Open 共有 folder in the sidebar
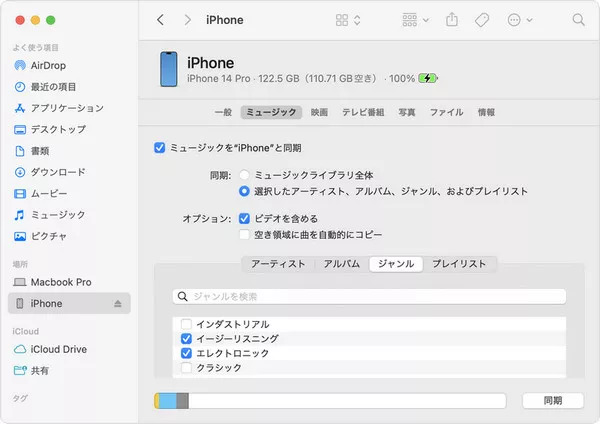The image size is (600, 424). pos(31,370)
